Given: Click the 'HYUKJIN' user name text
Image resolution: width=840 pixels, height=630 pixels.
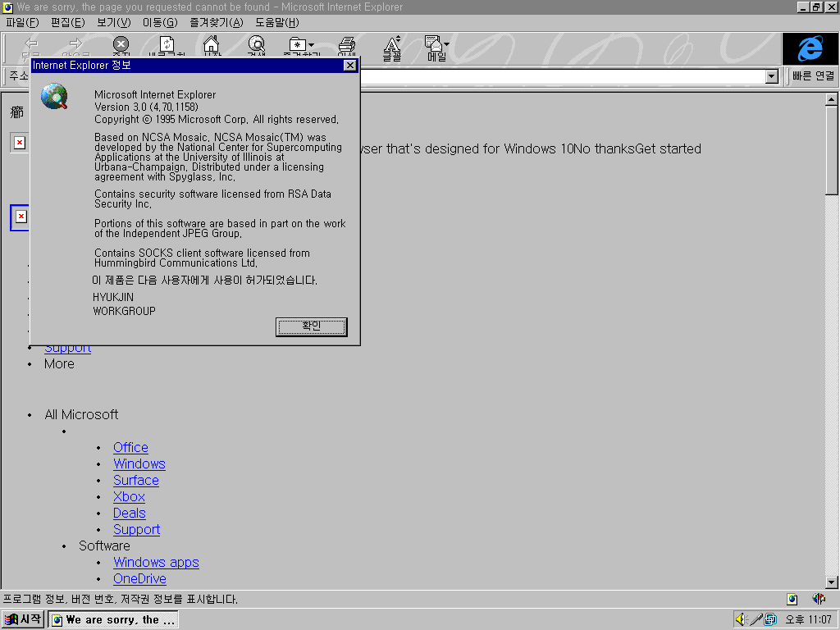Looking at the screenshot, I should tap(113, 297).
